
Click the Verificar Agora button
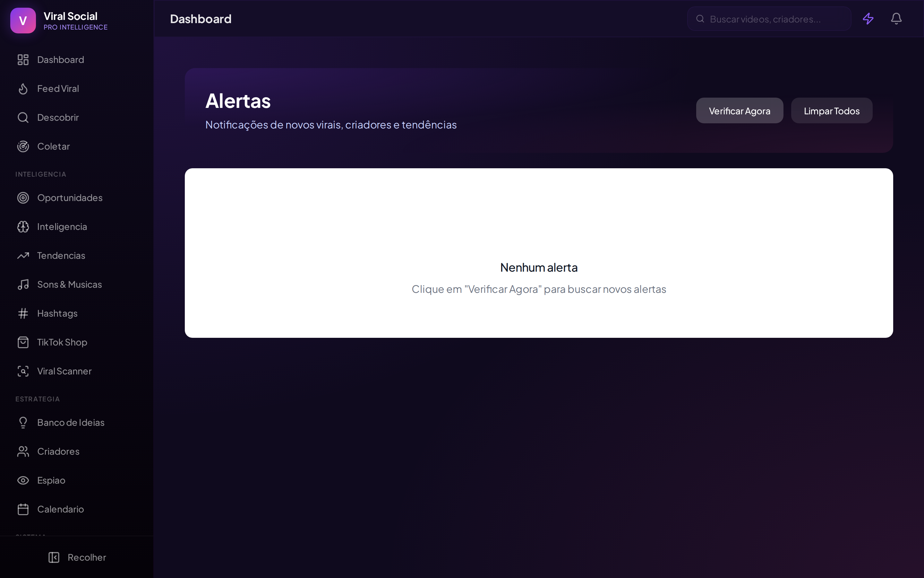tap(740, 110)
